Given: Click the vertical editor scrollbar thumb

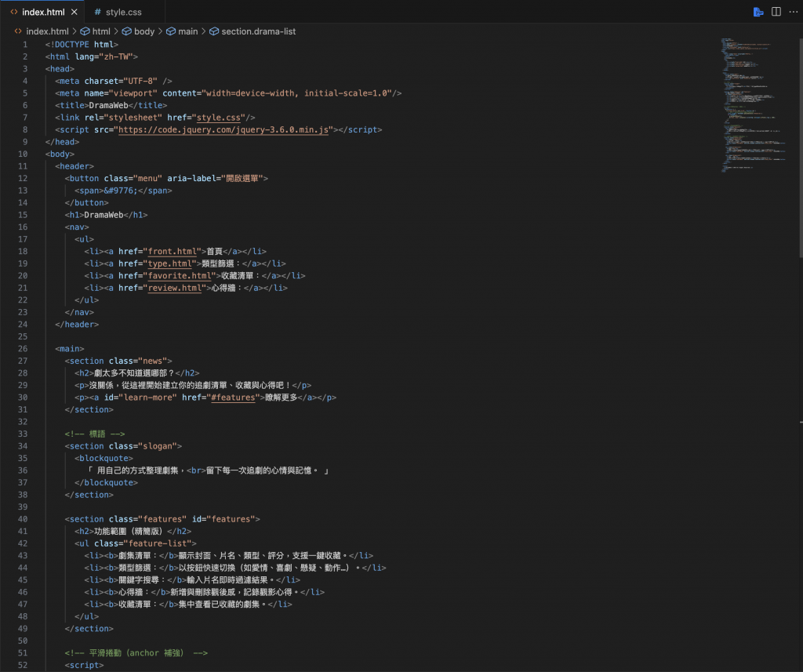Looking at the screenshot, I should [801, 147].
